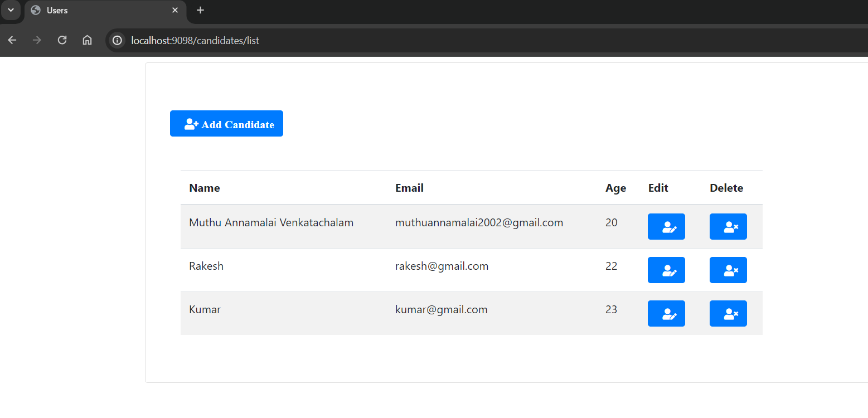Close the Users tab
868x418 pixels.
pos(175,10)
